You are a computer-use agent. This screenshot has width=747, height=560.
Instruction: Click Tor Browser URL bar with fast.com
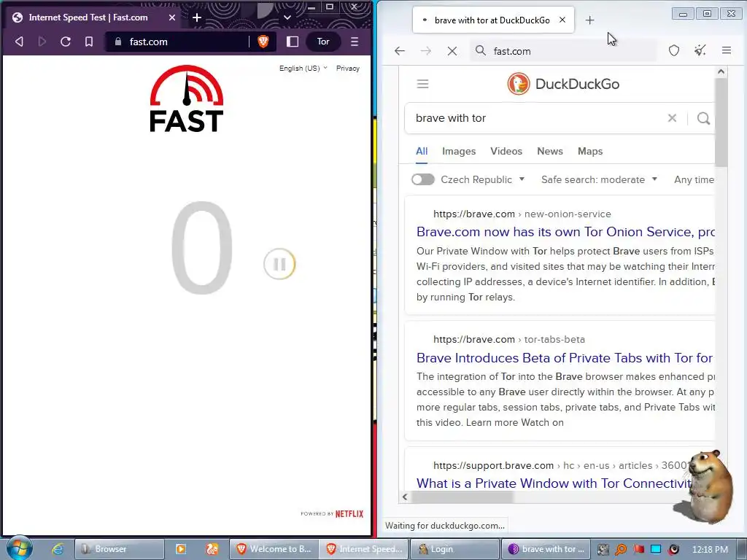(564, 51)
